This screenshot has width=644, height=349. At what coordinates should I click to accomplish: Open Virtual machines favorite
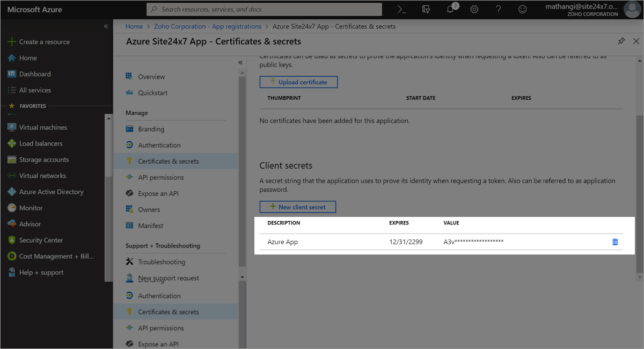click(x=37, y=127)
